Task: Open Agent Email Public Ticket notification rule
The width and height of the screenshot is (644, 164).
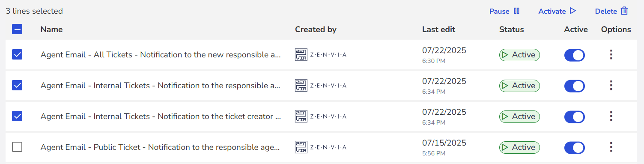Action: tap(160, 147)
